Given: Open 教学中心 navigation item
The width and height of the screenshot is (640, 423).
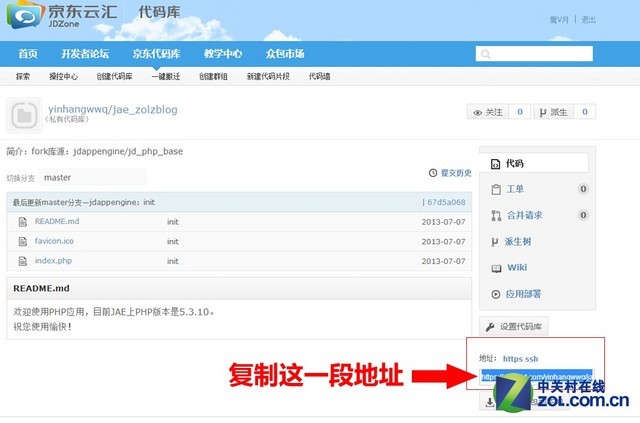Looking at the screenshot, I should tap(223, 53).
